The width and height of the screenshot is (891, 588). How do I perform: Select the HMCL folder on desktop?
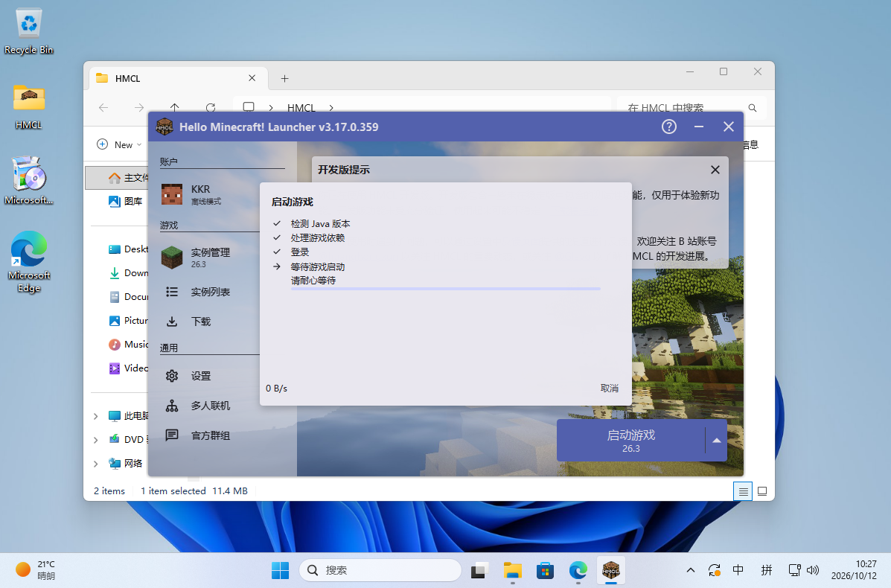(28, 106)
